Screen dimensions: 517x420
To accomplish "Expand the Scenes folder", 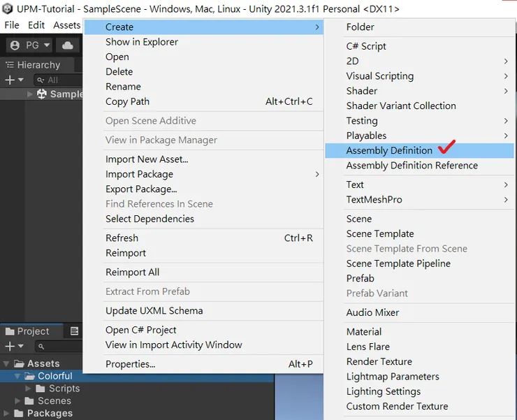I will 17,401.
